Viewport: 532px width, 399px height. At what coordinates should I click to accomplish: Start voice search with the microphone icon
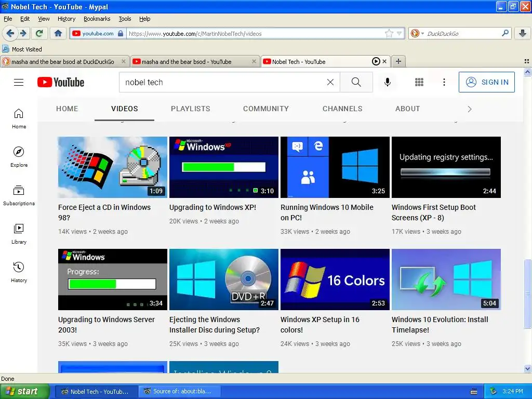388,82
